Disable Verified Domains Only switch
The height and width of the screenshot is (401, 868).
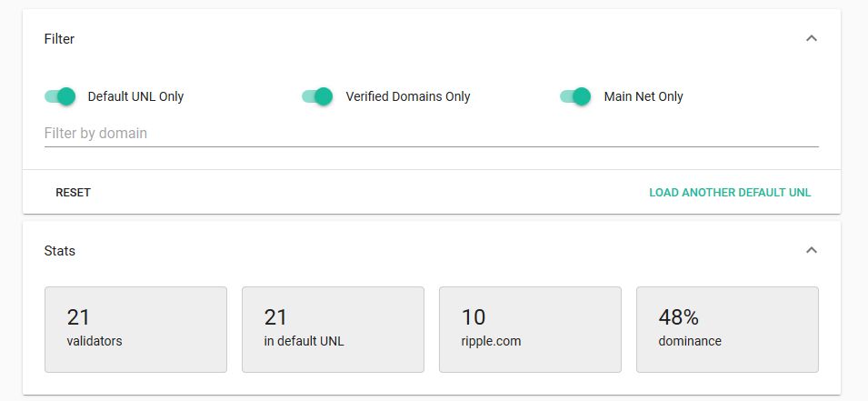click(317, 96)
